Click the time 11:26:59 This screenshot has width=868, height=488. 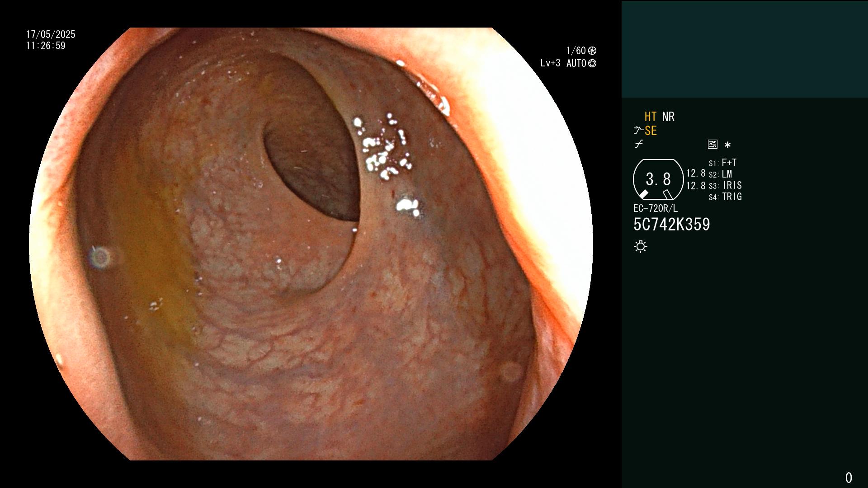click(46, 46)
